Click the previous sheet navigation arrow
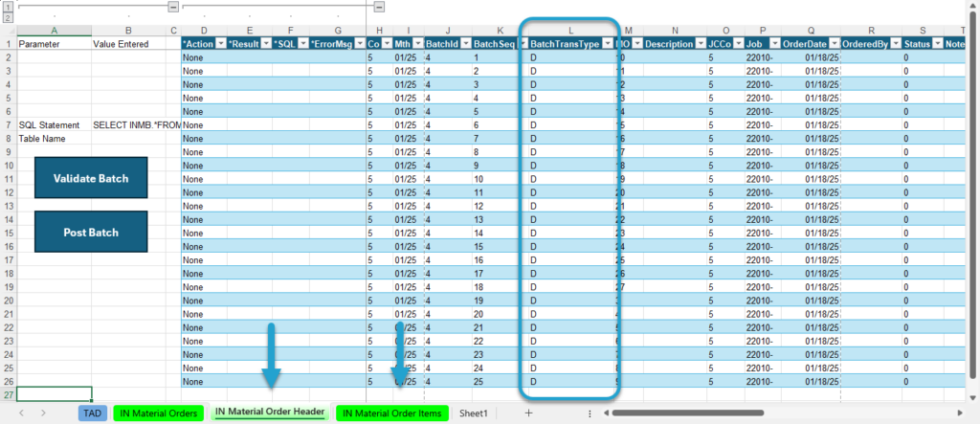 pos(22,413)
